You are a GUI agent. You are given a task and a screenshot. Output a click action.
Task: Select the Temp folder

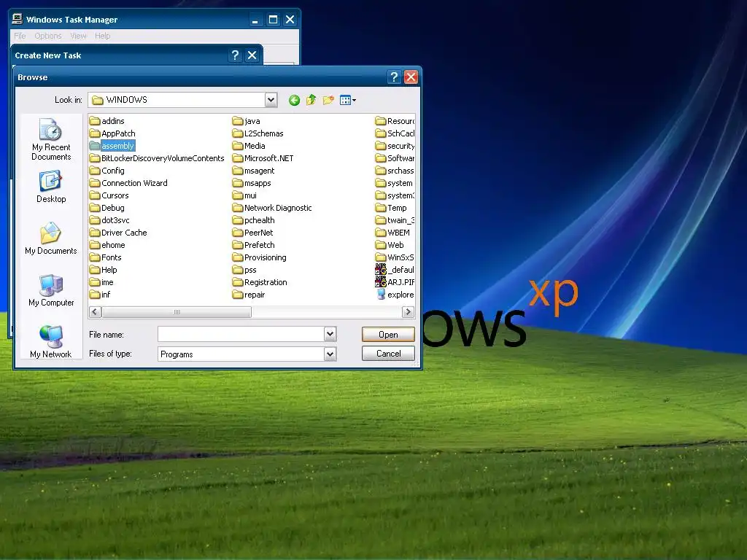(x=391, y=208)
